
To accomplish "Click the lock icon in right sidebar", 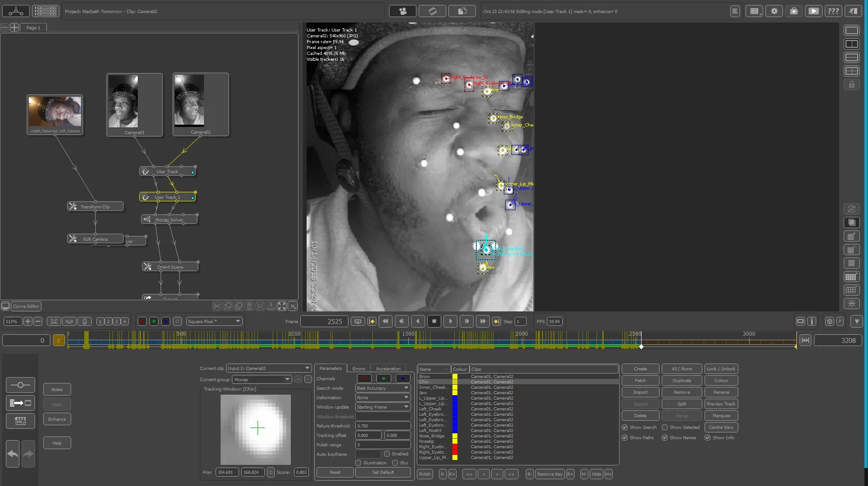I will (x=851, y=85).
